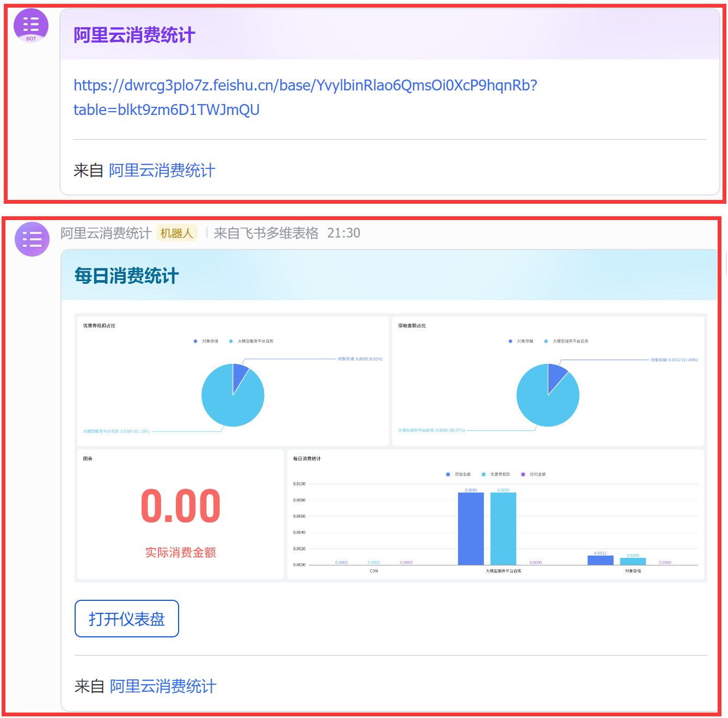The image size is (728, 718).
Task: Click the yellow 机器人 tag
Action: pos(176,233)
